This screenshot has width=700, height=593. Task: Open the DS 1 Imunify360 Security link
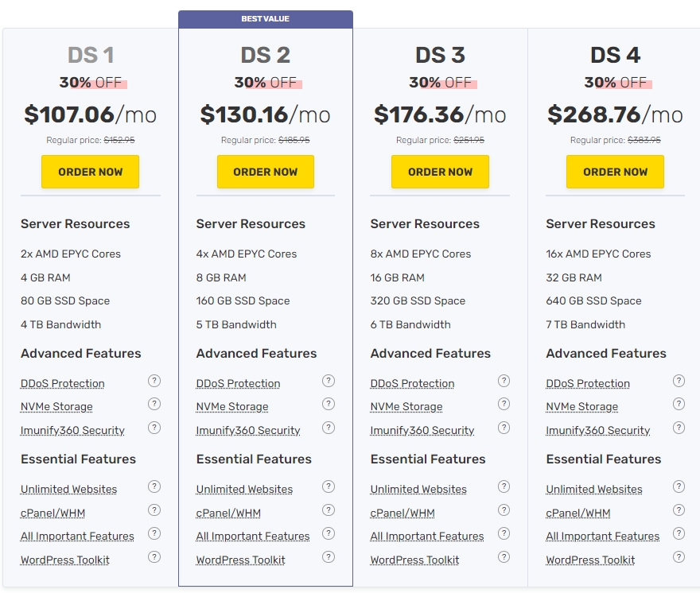pyautogui.click(x=72, y=431)
